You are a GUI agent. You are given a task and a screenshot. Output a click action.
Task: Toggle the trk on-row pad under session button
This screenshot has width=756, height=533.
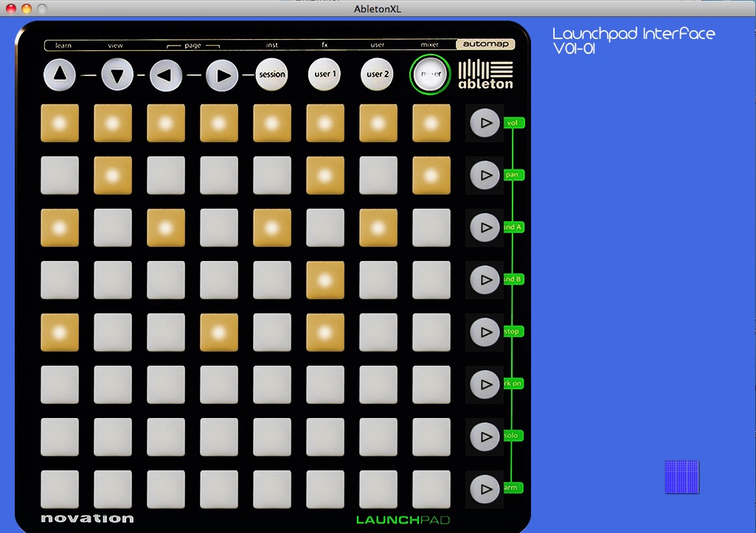(x=272, y=385)
